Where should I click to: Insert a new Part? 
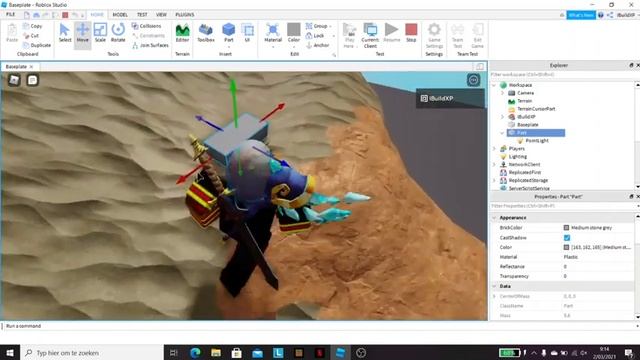point(229,33)
